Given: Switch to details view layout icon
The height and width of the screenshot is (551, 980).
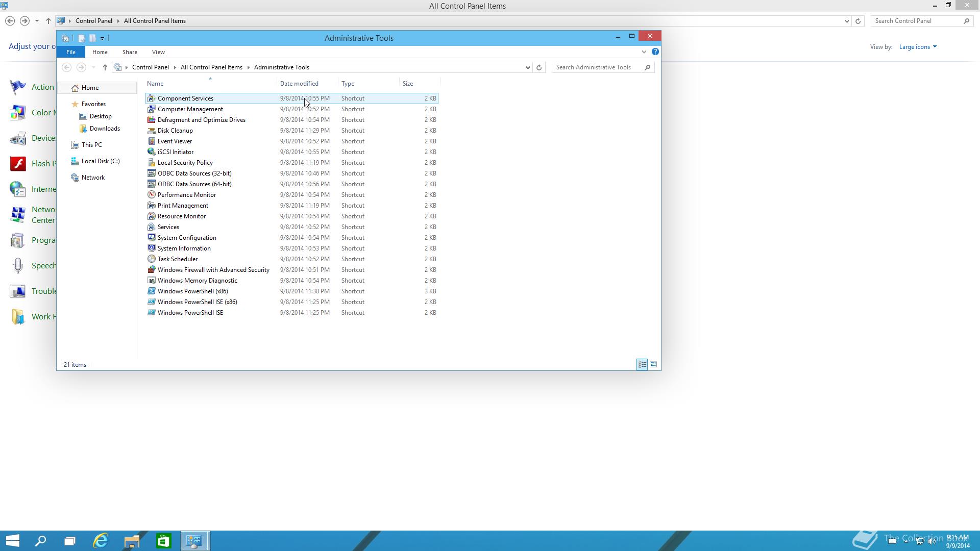Looking at the screenshot, I should coord(642,364).
